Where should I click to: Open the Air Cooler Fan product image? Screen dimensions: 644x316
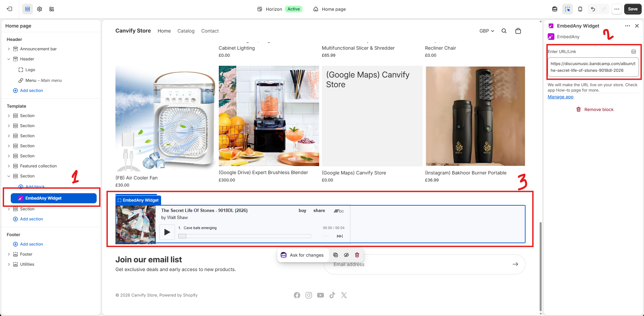pos(165,119)
